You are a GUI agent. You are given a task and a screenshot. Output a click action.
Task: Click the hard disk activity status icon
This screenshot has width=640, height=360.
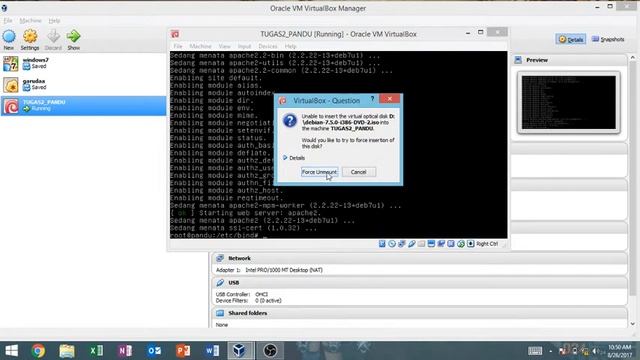coord(382,244)
